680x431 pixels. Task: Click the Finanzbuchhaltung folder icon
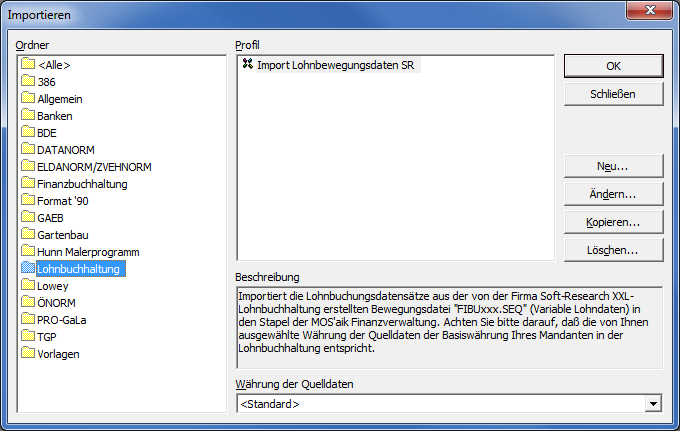pos(28,183)
